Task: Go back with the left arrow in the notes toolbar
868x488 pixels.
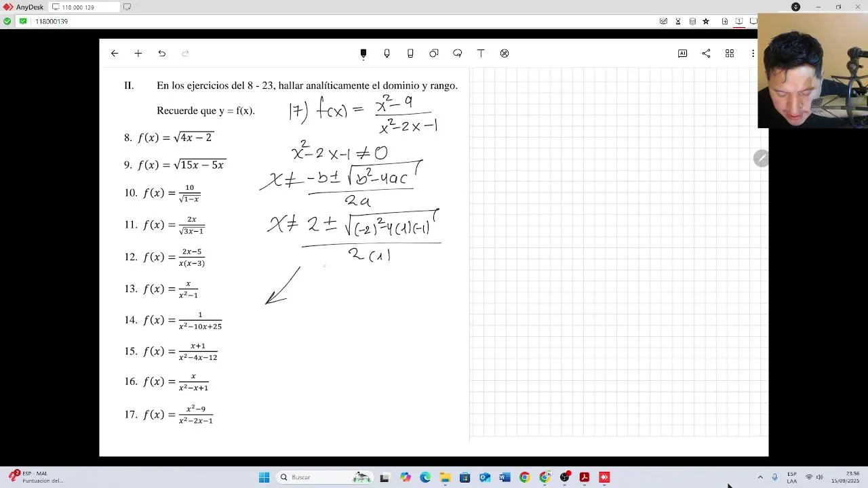Action: 115,54
